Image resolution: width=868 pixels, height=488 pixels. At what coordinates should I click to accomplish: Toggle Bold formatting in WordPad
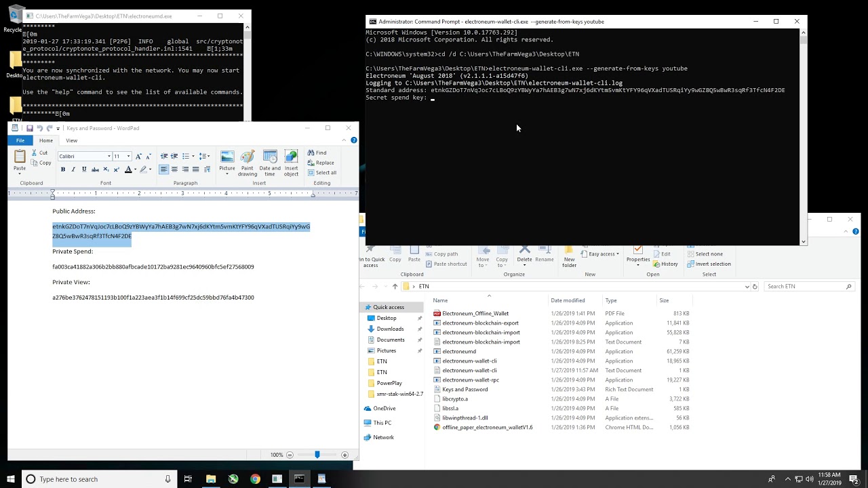[63, 169]
